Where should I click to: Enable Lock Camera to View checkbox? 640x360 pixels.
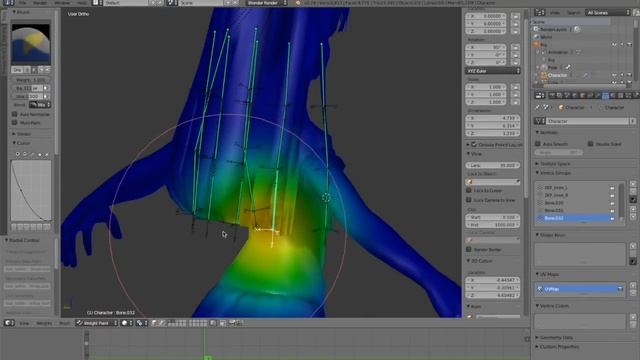469,200
